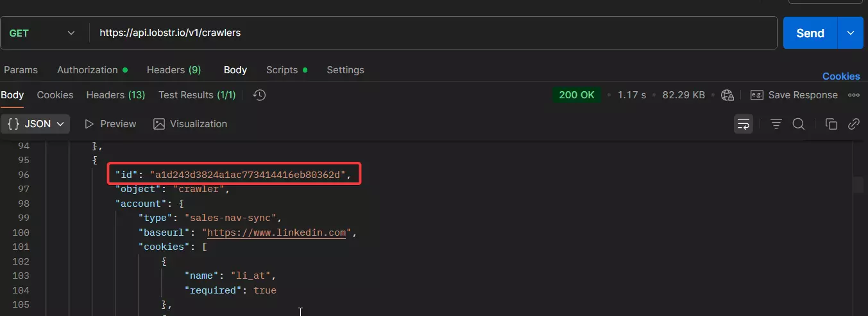This screenshot has height=316, width=868.
Task: Switch to Visualization view
Action: [x=191, y=124]
